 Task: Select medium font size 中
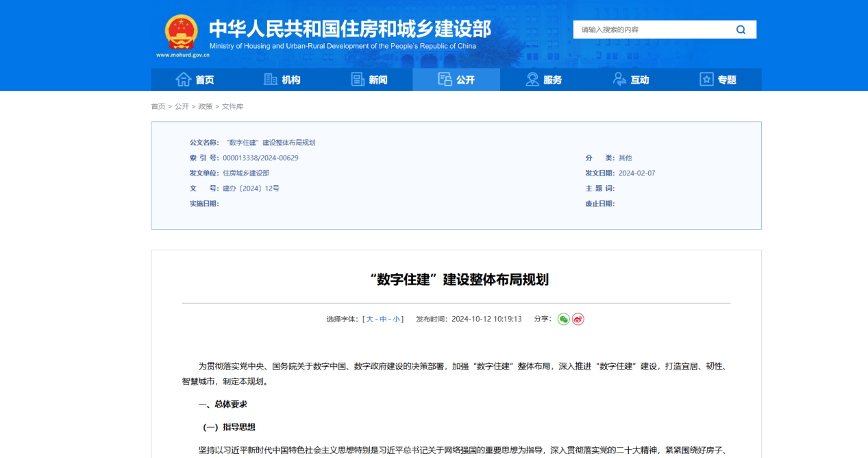[383, 319]
